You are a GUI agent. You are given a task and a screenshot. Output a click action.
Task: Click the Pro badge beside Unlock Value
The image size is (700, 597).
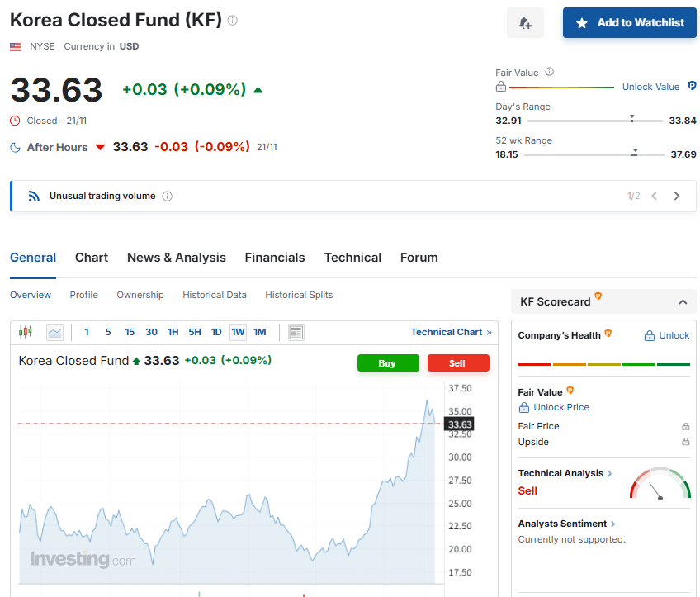[692, 86]
